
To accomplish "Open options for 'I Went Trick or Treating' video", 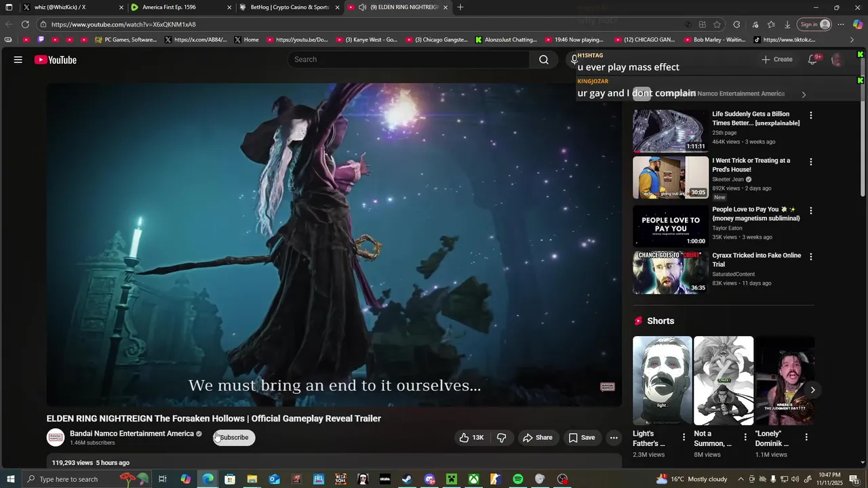I will pyautogui.click(x=811, y=162).
